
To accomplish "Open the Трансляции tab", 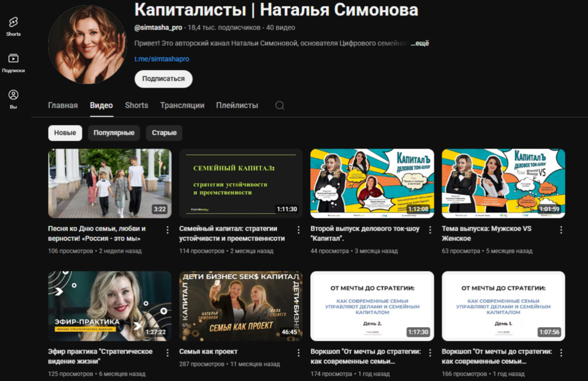I will pyautogui.click(x=182, y=105).
